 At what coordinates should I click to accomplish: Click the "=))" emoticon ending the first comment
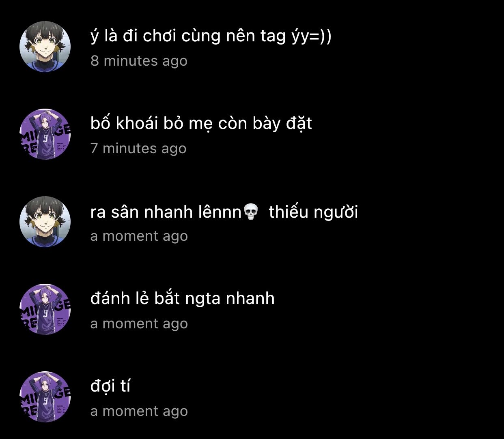pyautogui.click(x=320, y=36)
